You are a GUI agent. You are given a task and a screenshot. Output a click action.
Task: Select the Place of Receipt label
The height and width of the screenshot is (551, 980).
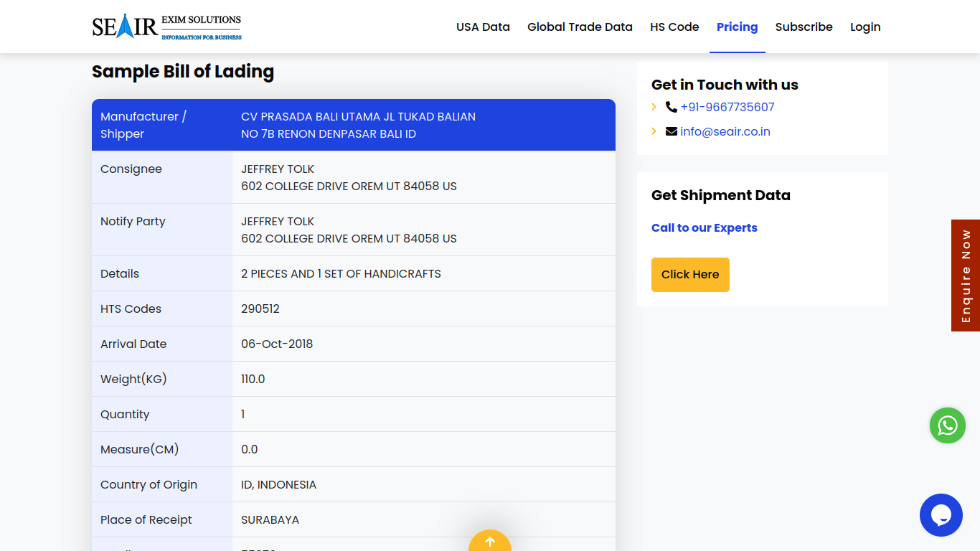click(146, 519)
